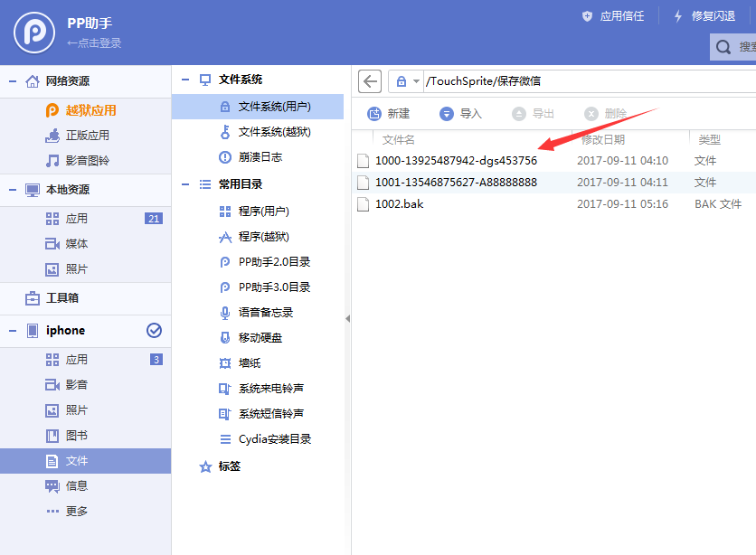
Task: Open the 移动硬盘 directory
Action: tap(262, 337)
